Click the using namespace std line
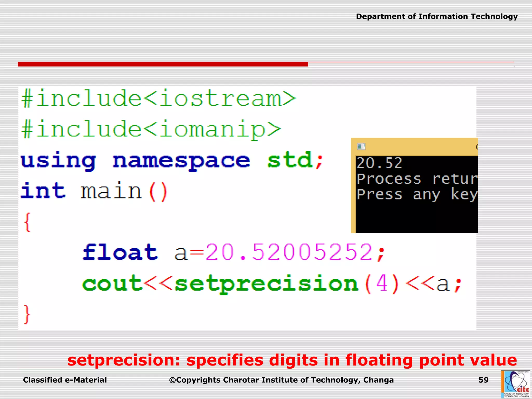 [x=171, y=161]
